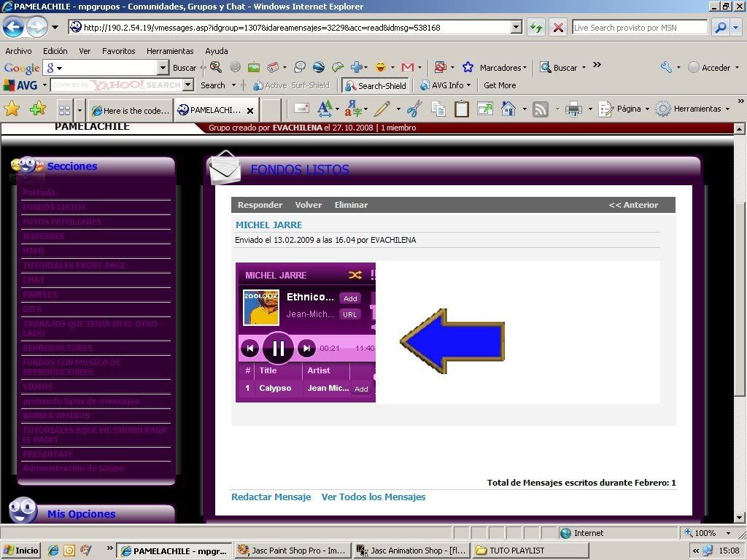The width and height of the screenshot is (747, 560).
Task: Open the Ayuda menu
Action: tap(216, 51)
